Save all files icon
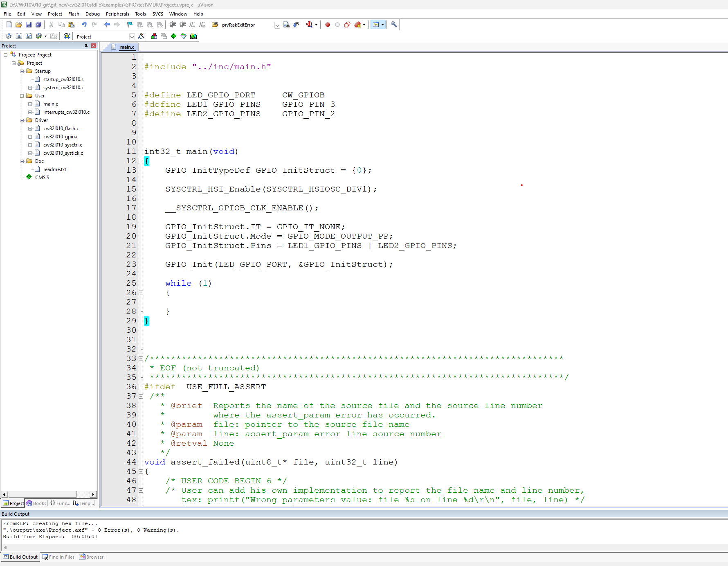Image resolution: width=728 pixels, height=566 pixels. coord(38,25)
